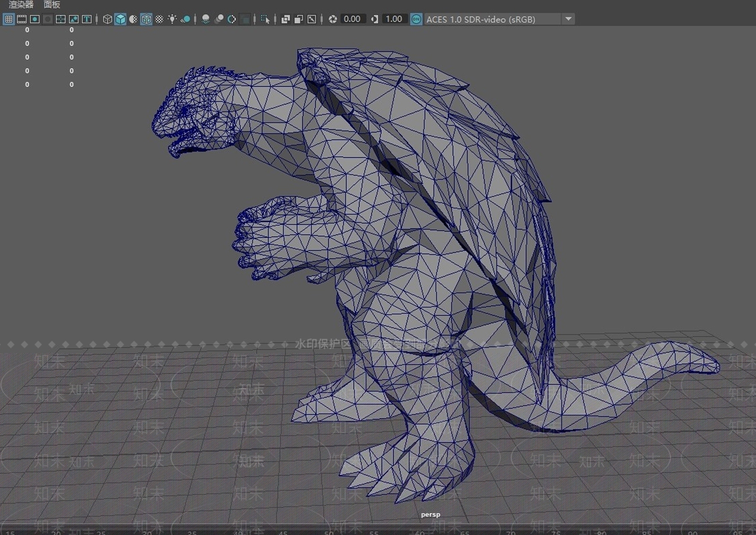The image size is (756, 535).
Task: Toggle the safe title T icon
Action: coord(87,19)
